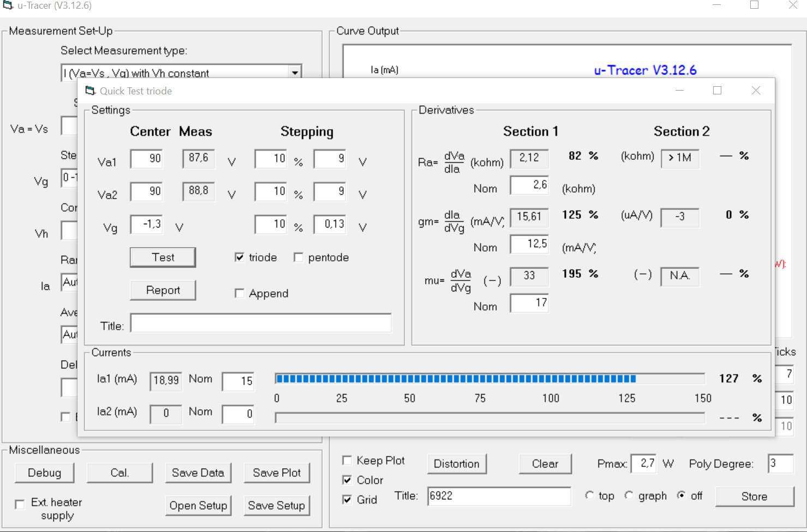The image size is (807, 532).
Task: Click the Ia1 percentage progress bar
Action: 490,379
